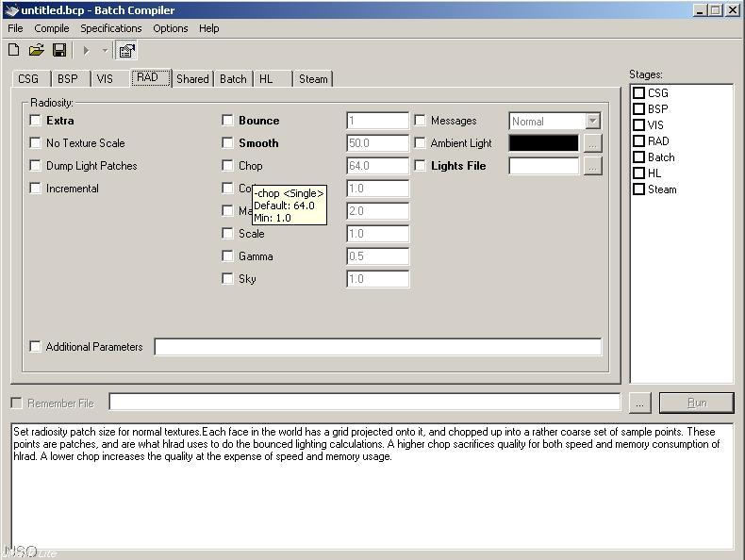Check the RAD stage in Stages list

[639, 141]
